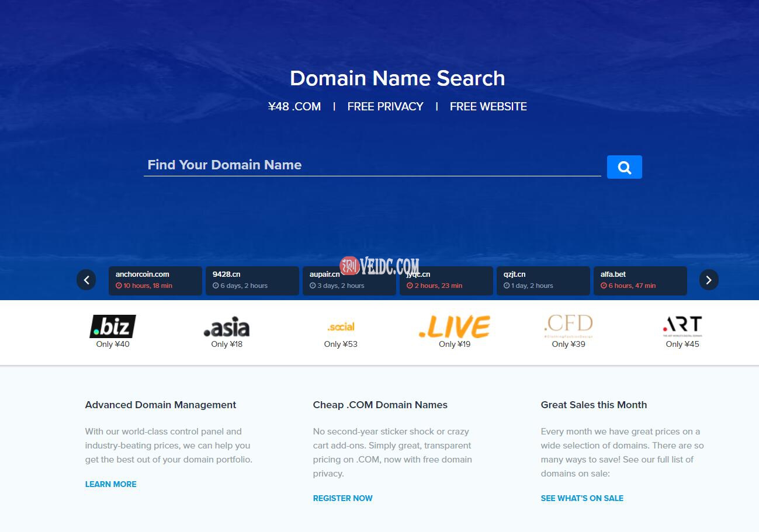The width and height of the screenshot is (759, 532).
Task: Click the right carousel arrow
Action: [708, 280]
